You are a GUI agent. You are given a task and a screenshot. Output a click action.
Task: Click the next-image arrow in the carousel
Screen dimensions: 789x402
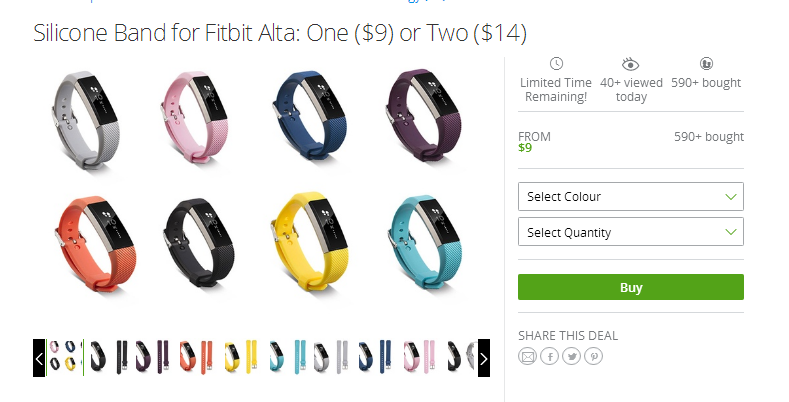[484, 358]
